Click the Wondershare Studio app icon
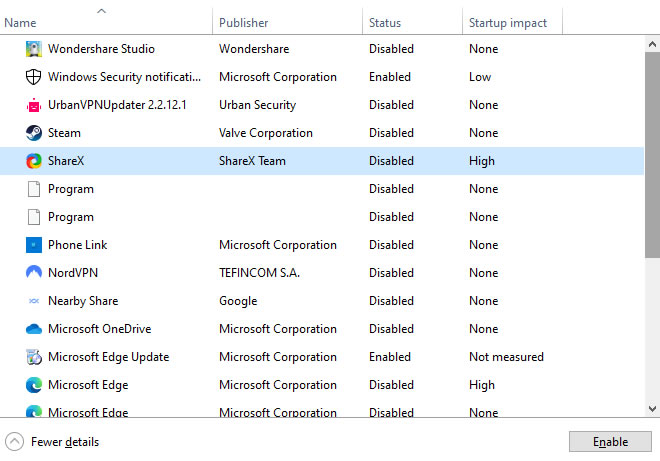Image resolution: width=660 pixels, height=461 pixels. click(x=34, y=49)
